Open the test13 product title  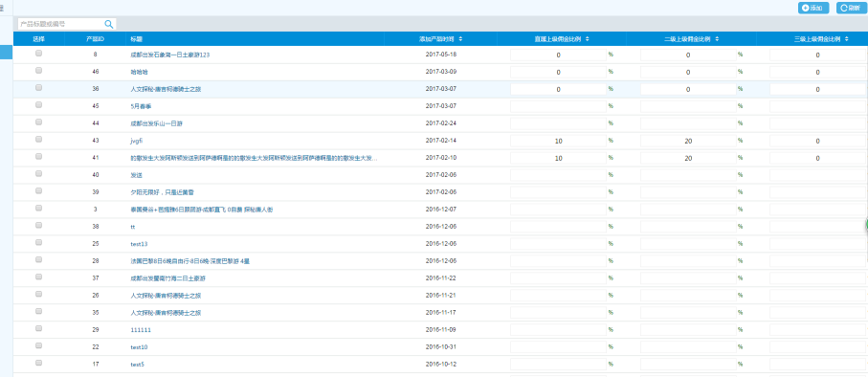[139, 244]
